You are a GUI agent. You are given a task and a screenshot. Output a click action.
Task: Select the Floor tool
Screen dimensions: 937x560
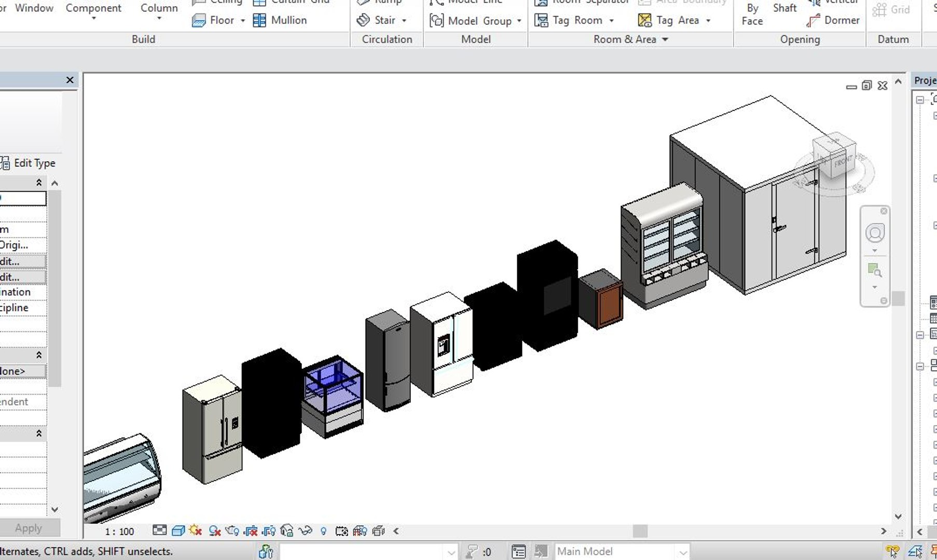point(213,20)
